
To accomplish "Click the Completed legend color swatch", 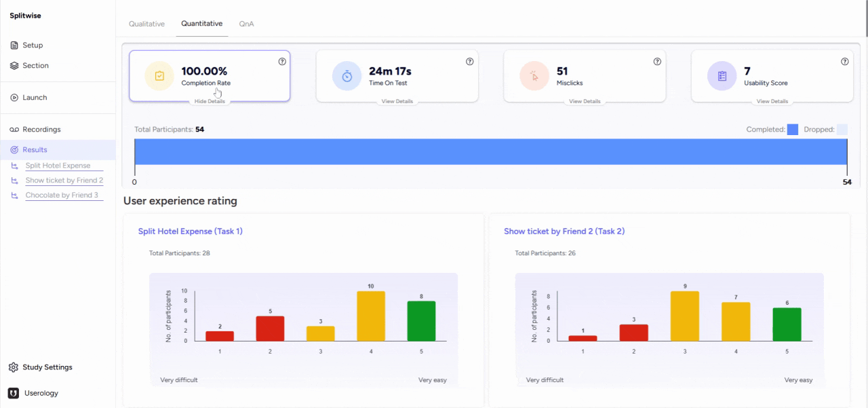I will pyautogui.click(x=792, y=130).
